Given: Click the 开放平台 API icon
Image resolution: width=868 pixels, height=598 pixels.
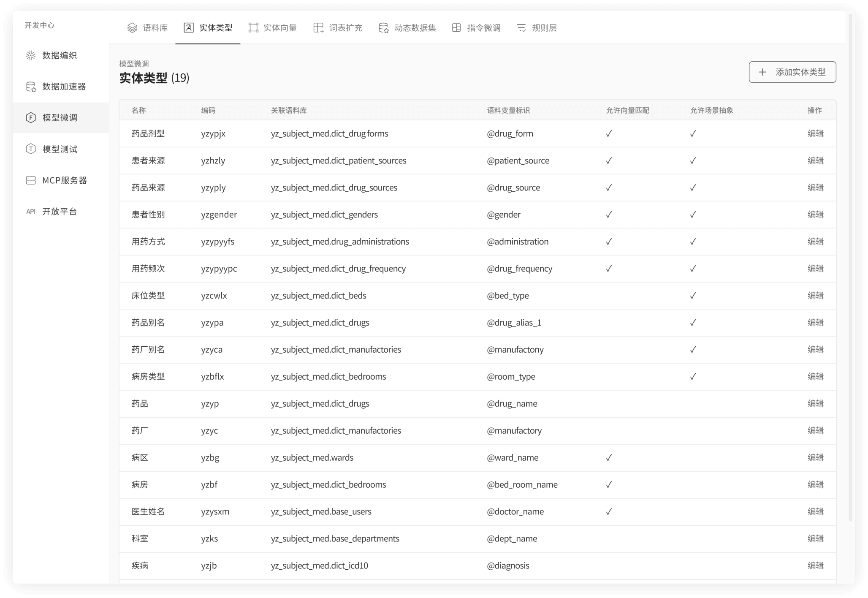Looking at the screenshot, I should pyautogui.click(x=31, y=212).
